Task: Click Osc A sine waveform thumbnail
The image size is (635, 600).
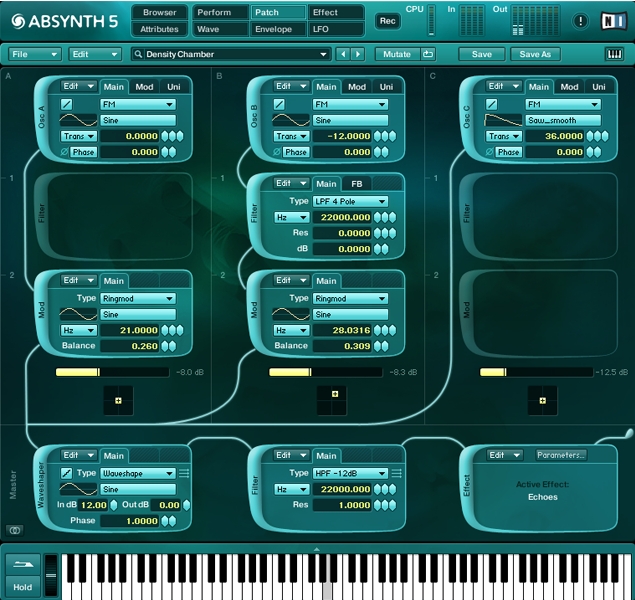Action: [x=78, y=120]
